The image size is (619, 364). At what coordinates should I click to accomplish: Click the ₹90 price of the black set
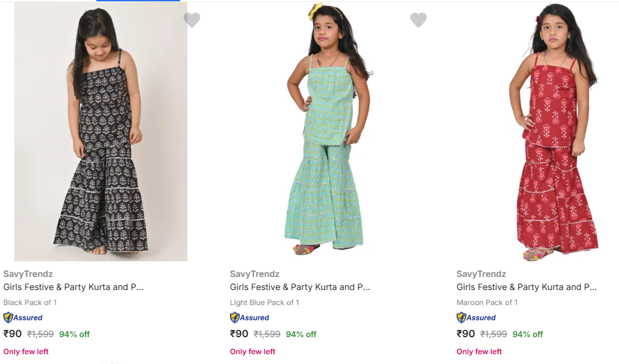coord(12,334)
